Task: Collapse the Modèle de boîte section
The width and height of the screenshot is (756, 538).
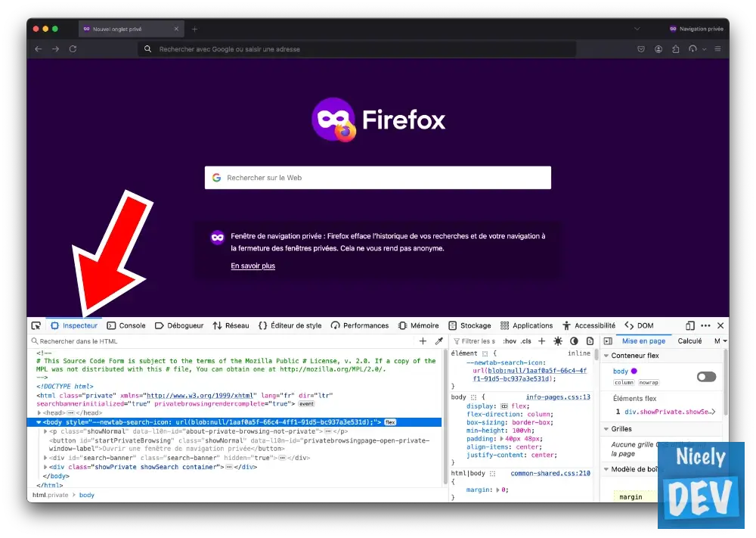Action: tap(606, 469)
